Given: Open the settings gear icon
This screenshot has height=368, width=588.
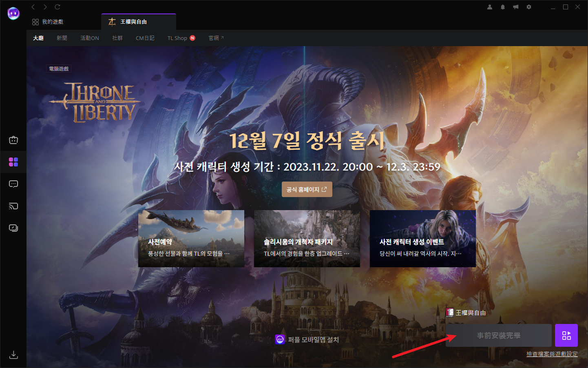Looking at the screenshot, I should [x=529, y=7].
